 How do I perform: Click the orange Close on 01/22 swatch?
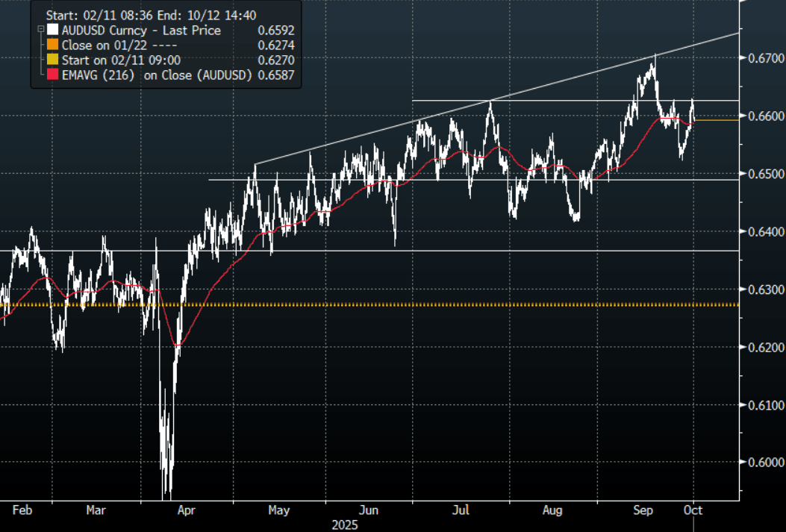(x=53, y=45)
